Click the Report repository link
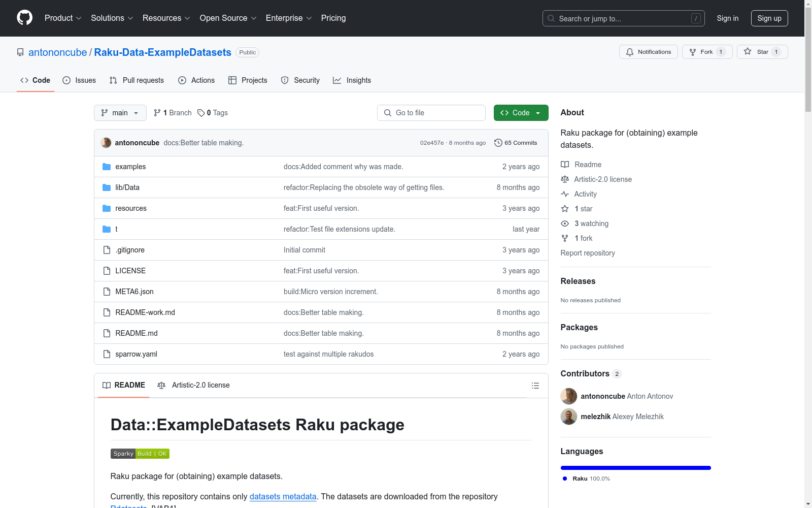This screenshot has width=812, height=508. click(588, 253)
